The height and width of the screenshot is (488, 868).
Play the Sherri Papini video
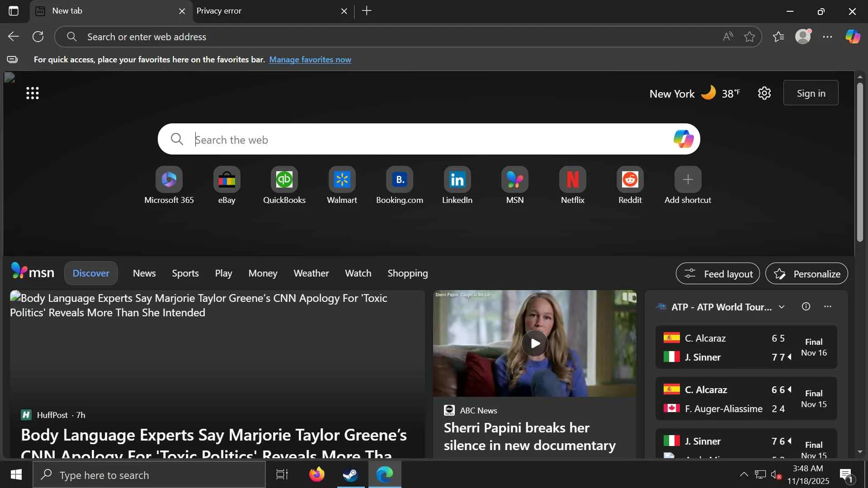point(534,343)
